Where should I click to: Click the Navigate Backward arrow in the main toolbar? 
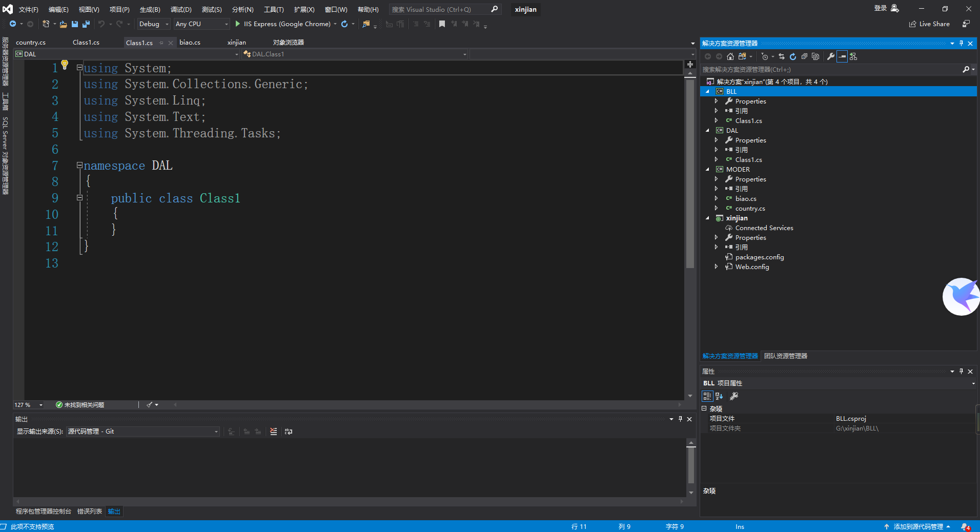[13, 24]
